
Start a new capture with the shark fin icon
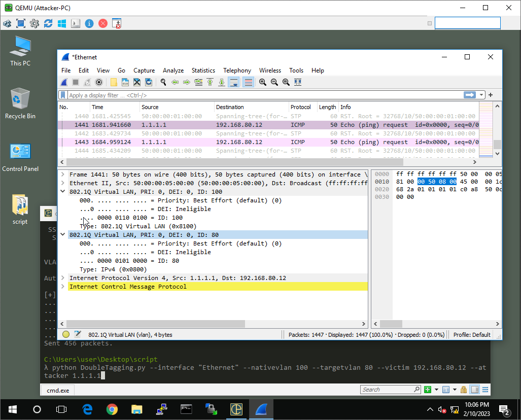pos(64,82)
